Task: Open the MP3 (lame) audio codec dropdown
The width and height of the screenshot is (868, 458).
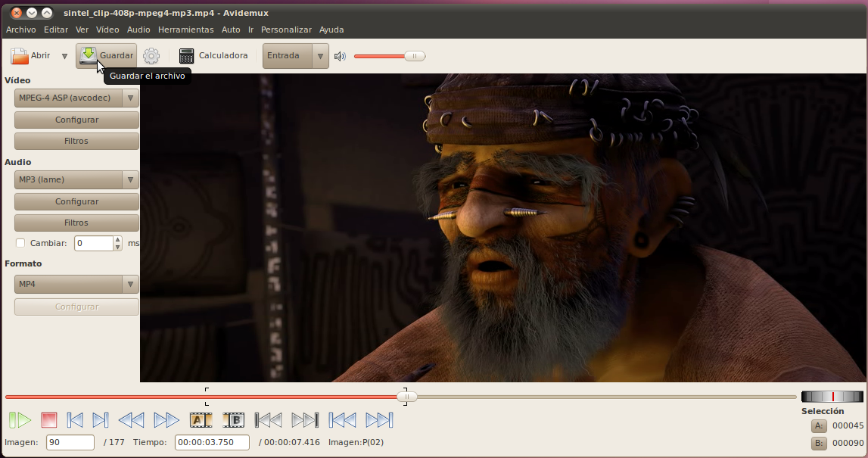Action: click(76, 180)
